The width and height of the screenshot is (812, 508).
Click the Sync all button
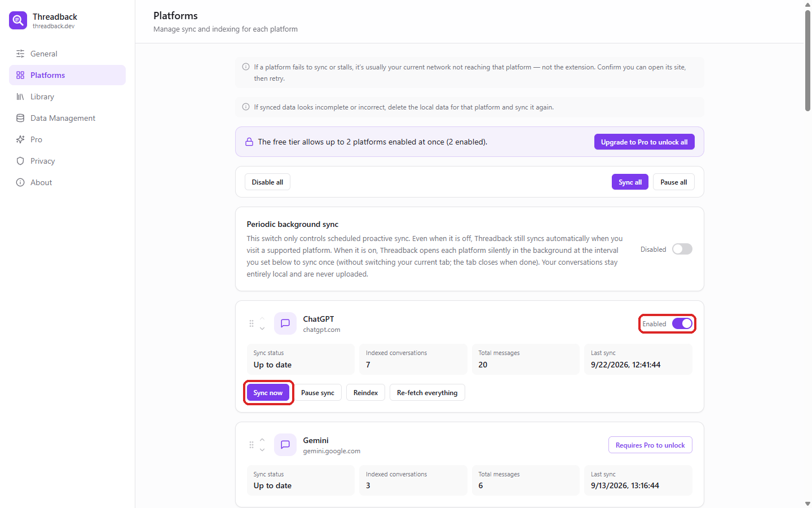[630, 182]
